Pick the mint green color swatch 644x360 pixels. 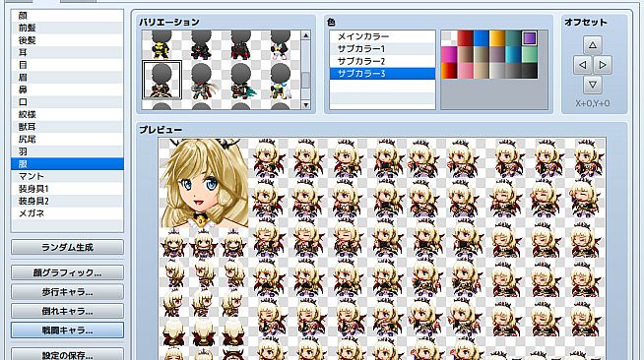click(530, 54)
